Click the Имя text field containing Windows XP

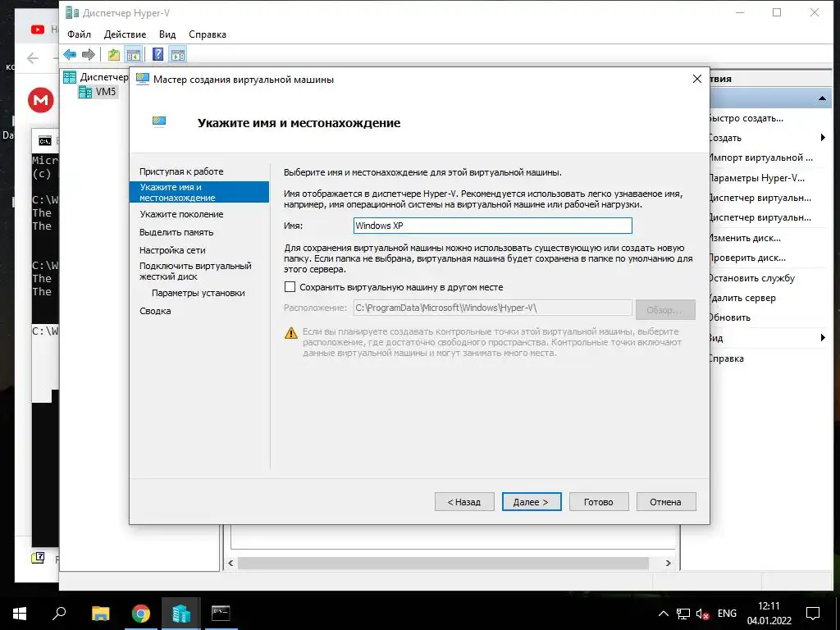[x=492, y=226]
